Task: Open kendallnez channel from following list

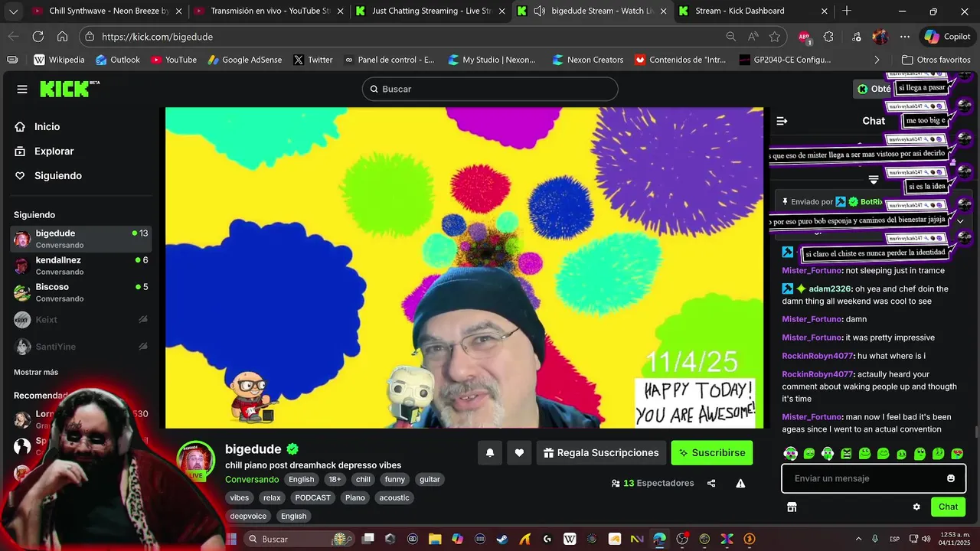Action: (x=80, y=266)
